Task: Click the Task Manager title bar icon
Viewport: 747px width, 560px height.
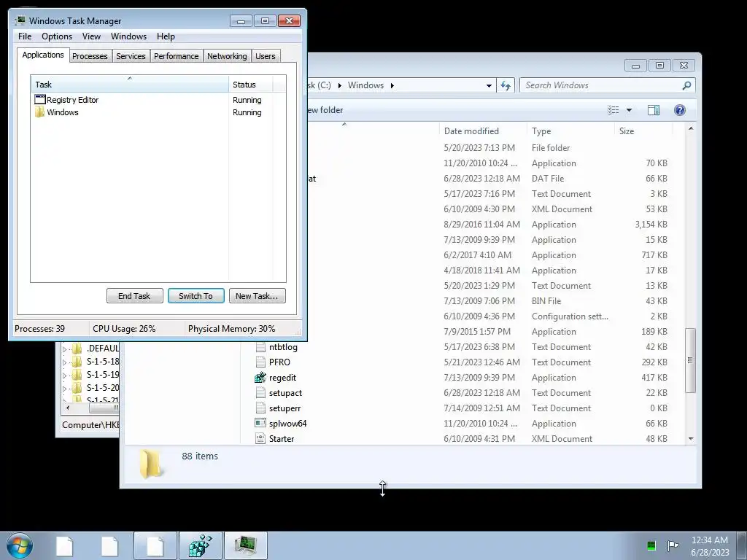Action: click(x=20, y=20)
